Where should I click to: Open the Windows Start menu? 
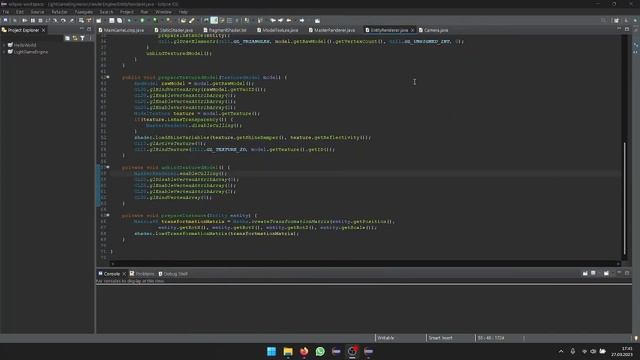point(271,351)
